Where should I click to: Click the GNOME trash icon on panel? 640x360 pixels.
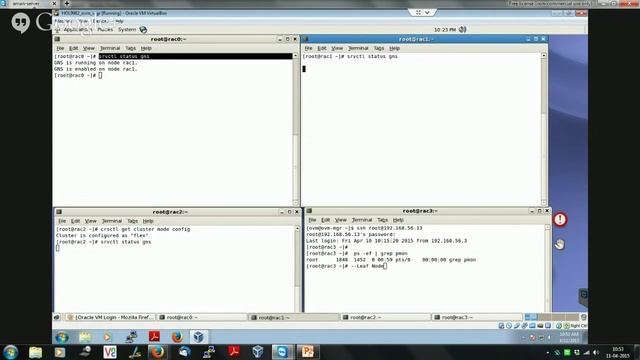coord(584,317)
